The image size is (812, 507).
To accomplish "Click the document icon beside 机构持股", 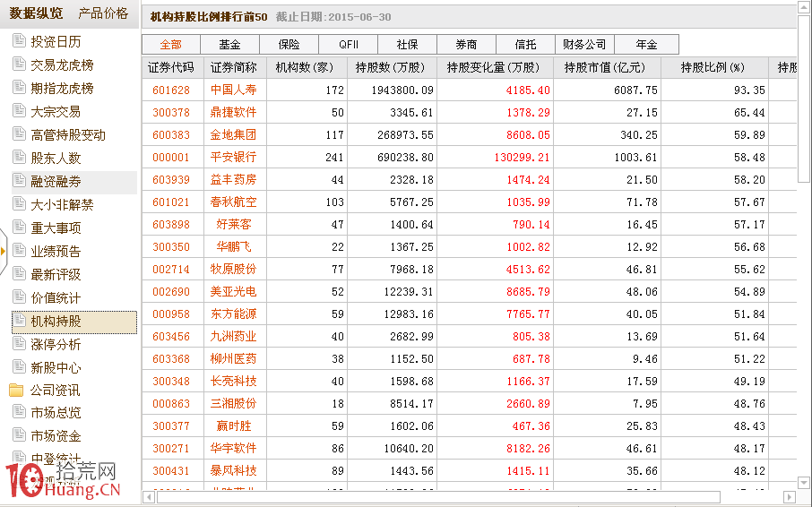I will 19,321.
